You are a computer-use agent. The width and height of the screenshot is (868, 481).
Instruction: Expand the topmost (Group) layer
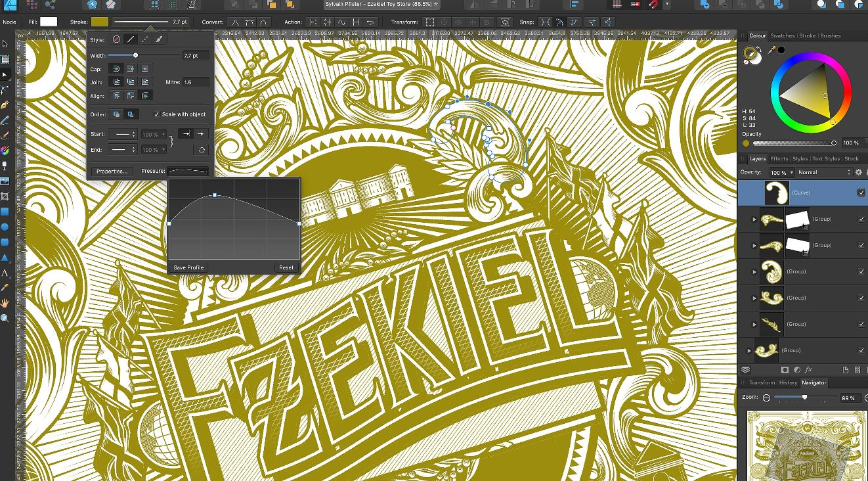(752, 219)
